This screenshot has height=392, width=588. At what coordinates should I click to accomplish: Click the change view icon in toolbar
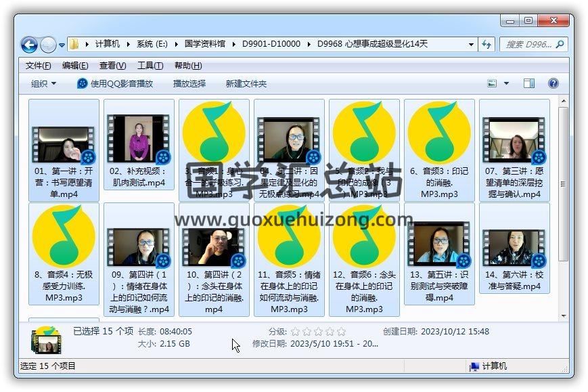(493, 83)
